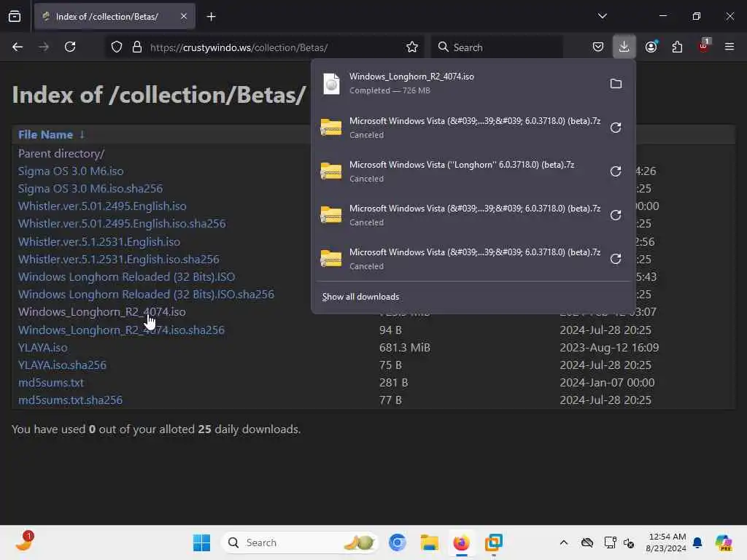This screenshot has height=560, width=747.
Task: Retry the first canceled Vista beta download
Action: (616, 128)
